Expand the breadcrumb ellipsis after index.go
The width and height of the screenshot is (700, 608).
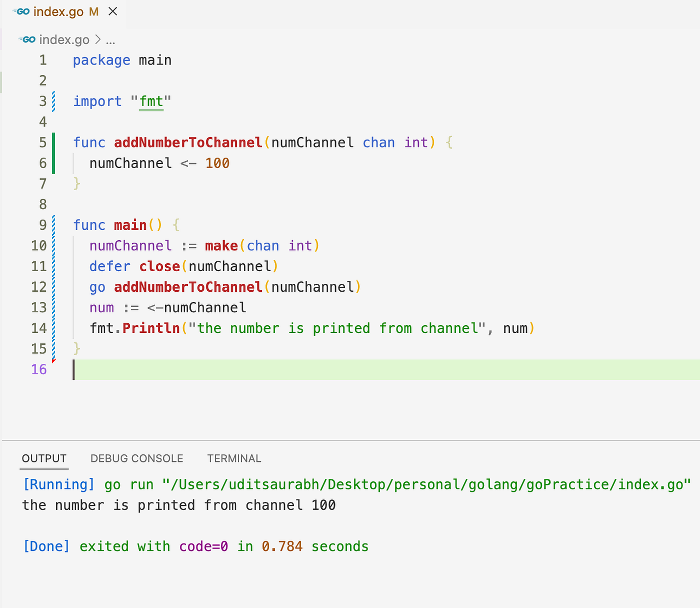pos(110,40)
